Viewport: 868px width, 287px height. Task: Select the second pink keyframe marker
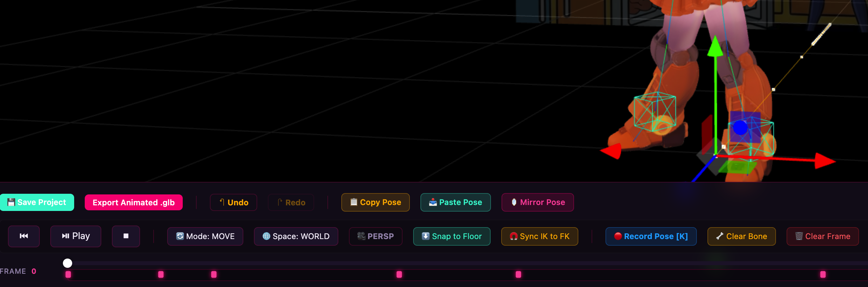point(161,274)
